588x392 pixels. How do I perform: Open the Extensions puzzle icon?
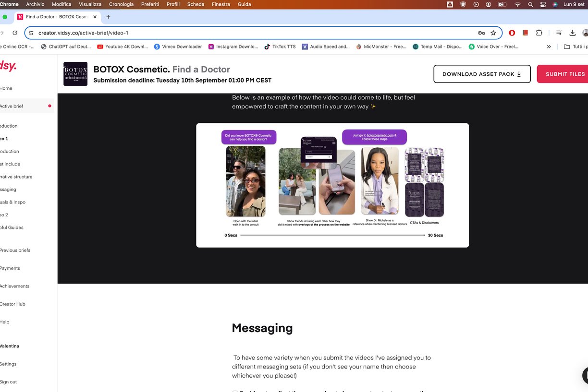pos(539,33)
